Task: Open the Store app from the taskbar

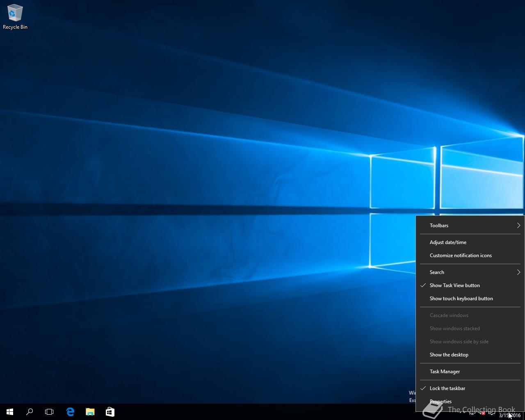Action: (110, 412)
